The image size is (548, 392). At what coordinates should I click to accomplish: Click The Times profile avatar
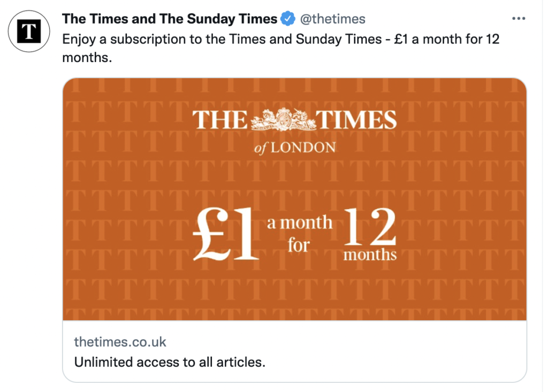click(29, 30)
